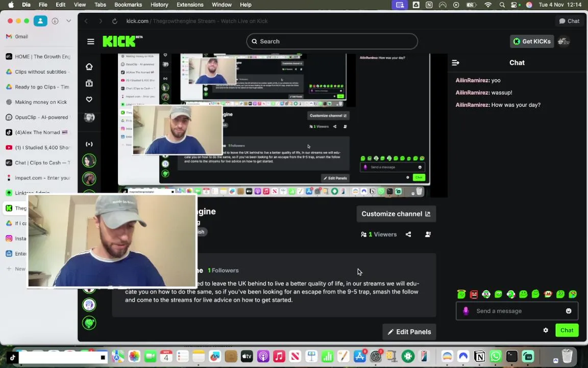Expand the Dia sidebar dropdown chevron
The width and height of the screenshot is (588, 368).
click(68, 21)
